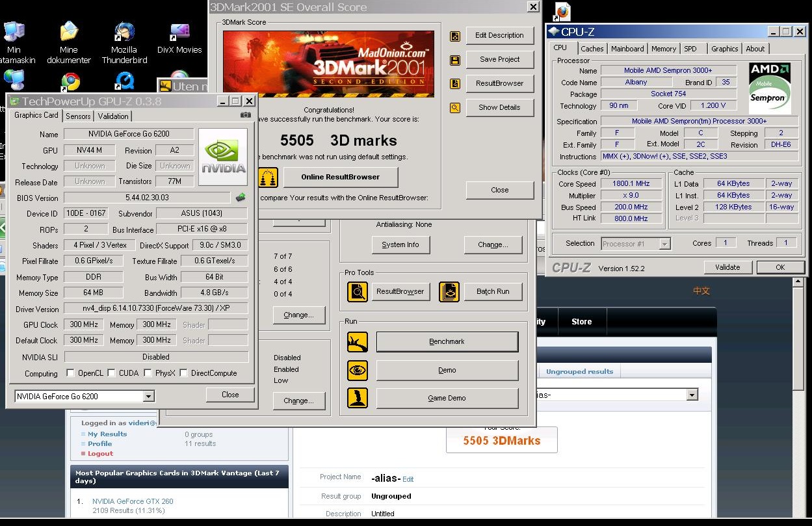Click the 中文 language link
Image resolution: width=812 pixels, height=526 pixels.
(x=701, y=291)
